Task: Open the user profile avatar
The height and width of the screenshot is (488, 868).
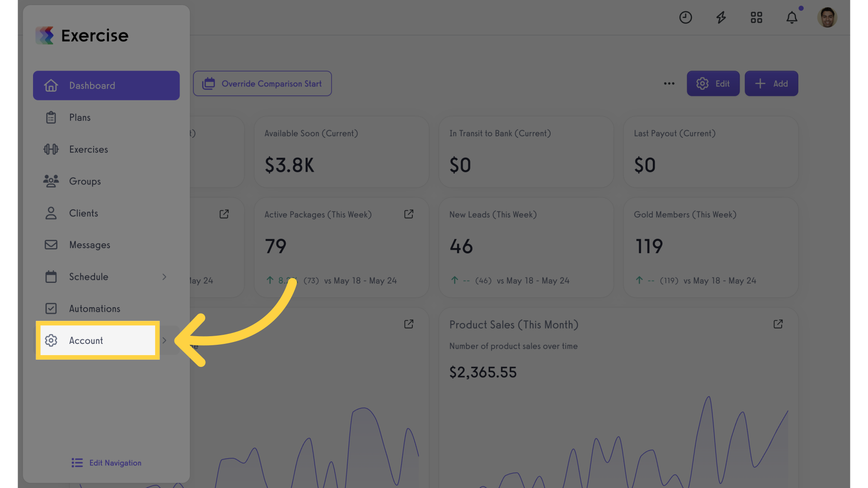Action: point(827,18)
